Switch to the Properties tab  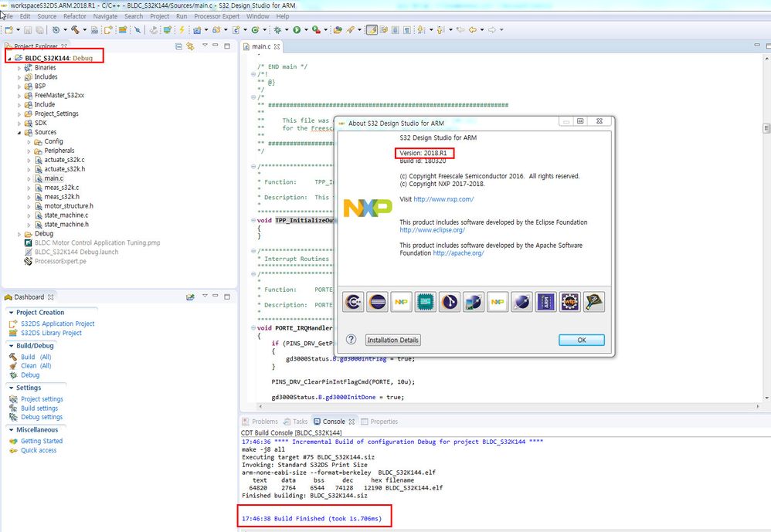(x=379, y=422)
